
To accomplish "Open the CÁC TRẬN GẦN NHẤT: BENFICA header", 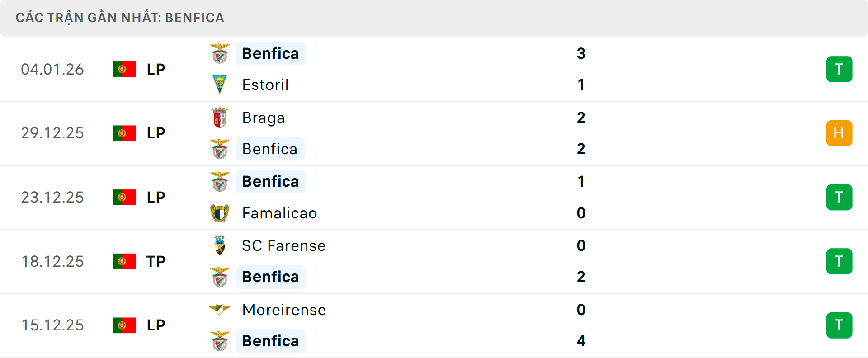I will coord(120,18).
